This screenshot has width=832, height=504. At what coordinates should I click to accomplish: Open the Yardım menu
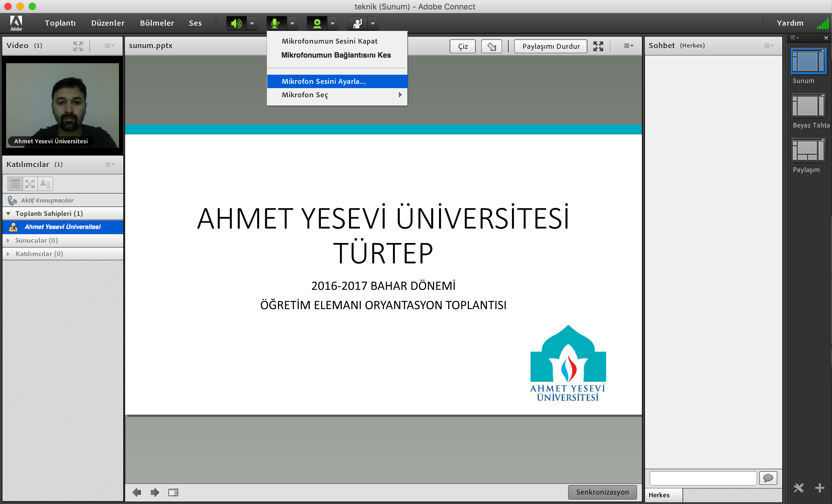tap(790, 23)
